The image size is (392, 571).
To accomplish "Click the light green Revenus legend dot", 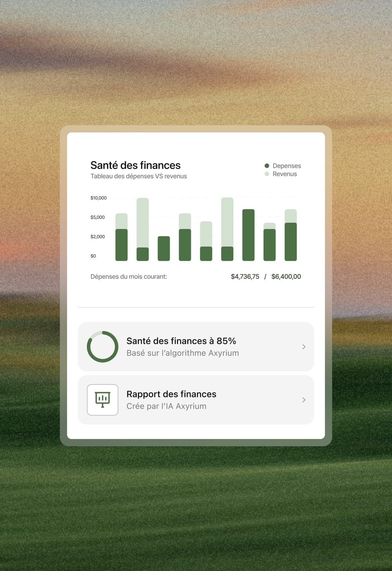I will click(x=267, y=174).
